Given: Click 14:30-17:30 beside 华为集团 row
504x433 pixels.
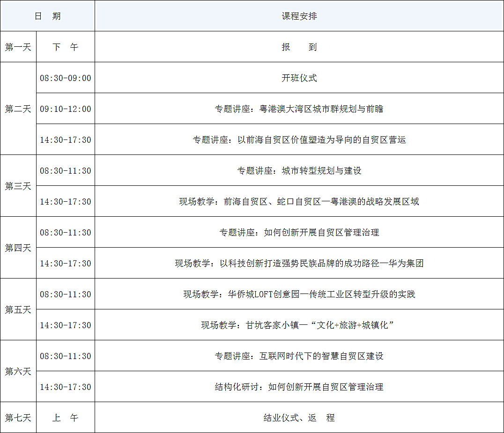Looking at the screenshot, I should point(66,263).
